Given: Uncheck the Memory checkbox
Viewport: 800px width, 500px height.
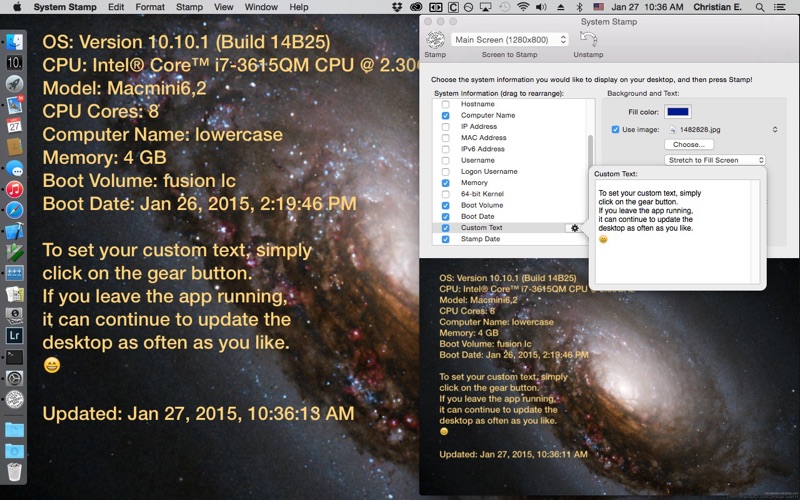Looking at the screenshot, I should 445,183.
